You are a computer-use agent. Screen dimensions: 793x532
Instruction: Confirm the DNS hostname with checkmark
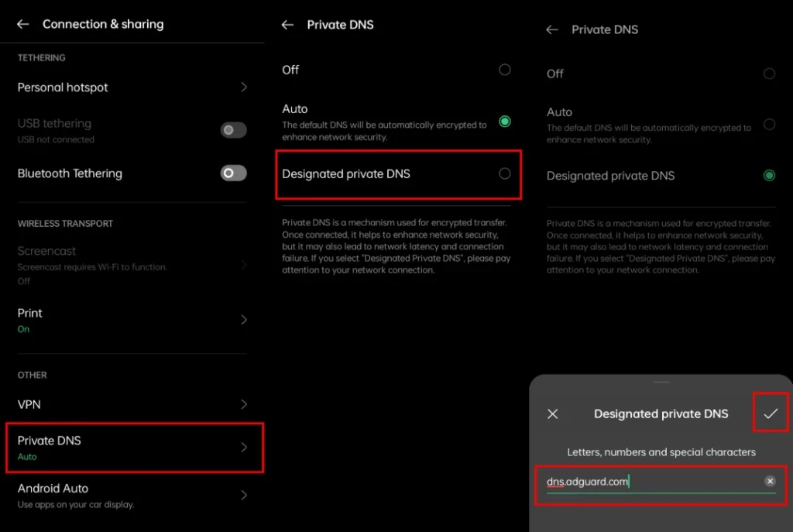click(771, 414)
